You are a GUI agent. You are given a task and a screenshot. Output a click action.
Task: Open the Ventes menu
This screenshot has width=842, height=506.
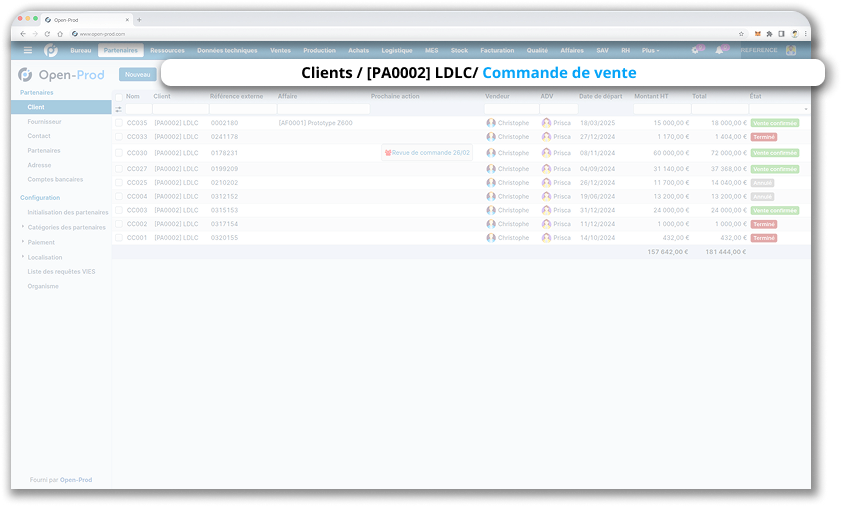tap(280, 50)
